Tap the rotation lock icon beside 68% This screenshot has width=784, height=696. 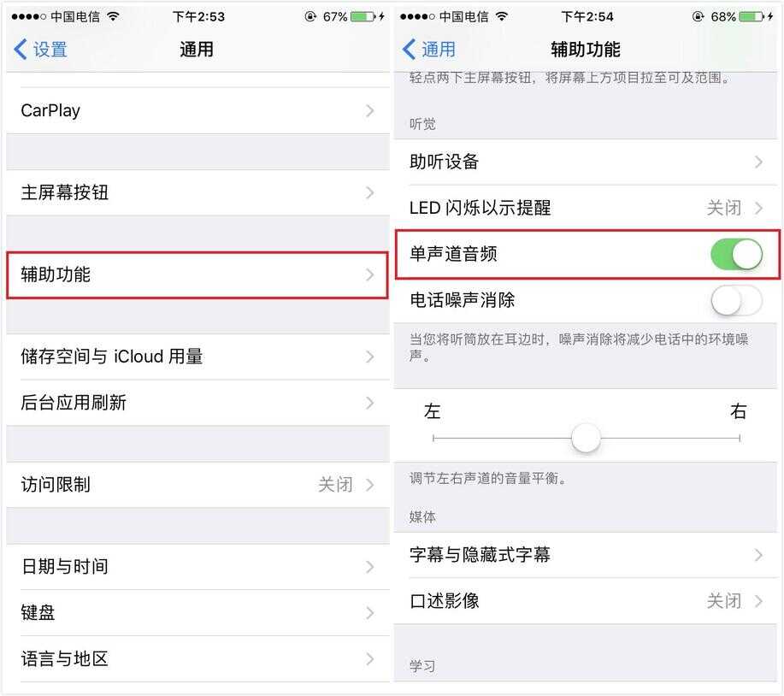[x=698, y=16]
